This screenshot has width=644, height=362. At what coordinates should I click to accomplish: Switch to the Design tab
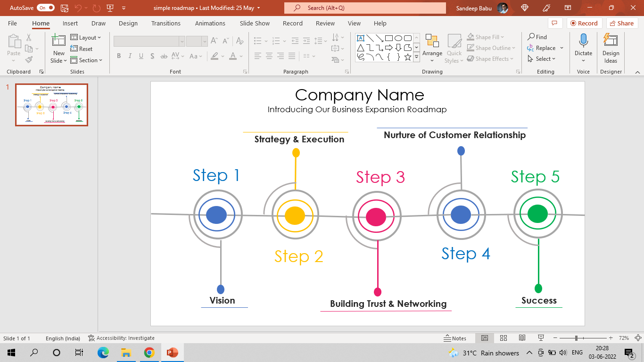click(128, 23)
